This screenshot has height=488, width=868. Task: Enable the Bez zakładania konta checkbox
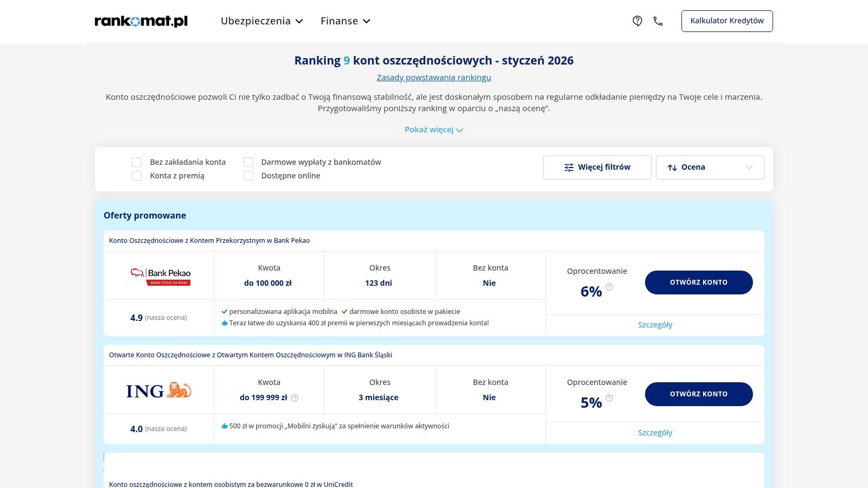click(x=137, y=162)
